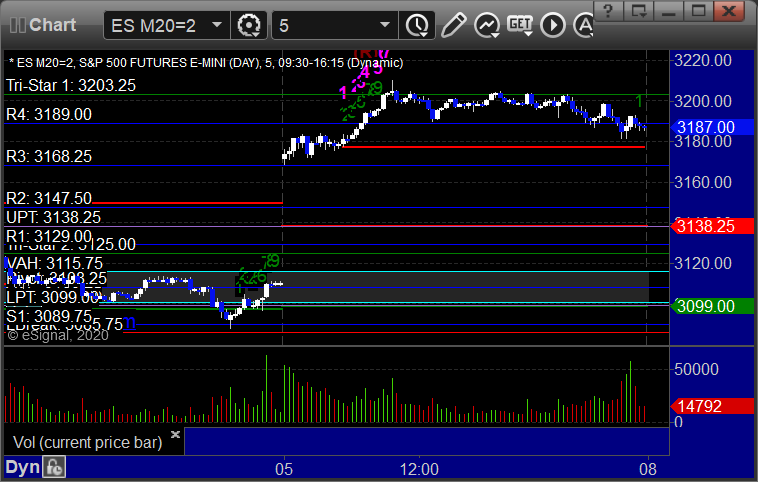Image resolution: width=758 pixels, height=482 pixels.
Task: Click the 05 date axis label
Action: pos(284,469)
